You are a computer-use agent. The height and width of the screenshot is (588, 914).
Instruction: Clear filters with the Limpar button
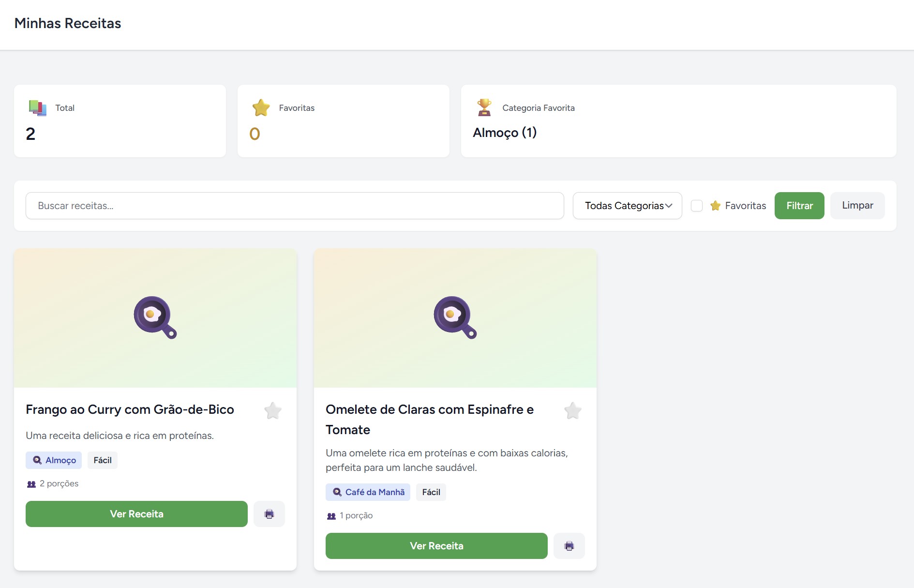point(857,206)
